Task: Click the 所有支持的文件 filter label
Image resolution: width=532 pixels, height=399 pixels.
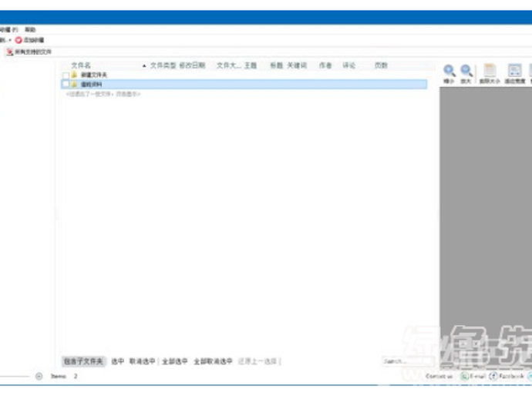Action: pyautogui.click(x=33, y=52)
